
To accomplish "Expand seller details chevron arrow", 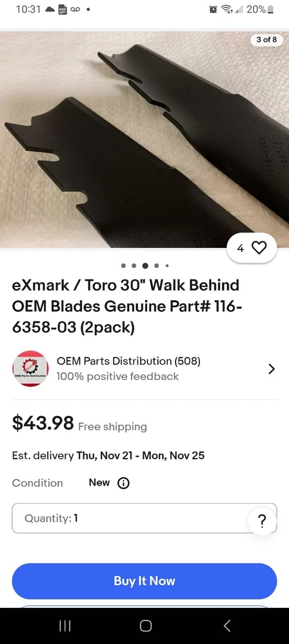I will point(272,369).
